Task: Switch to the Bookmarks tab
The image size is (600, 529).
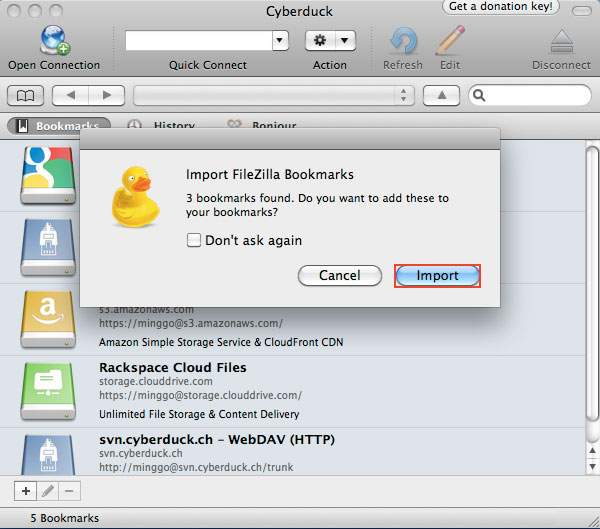Action: [x=59, y=126]
